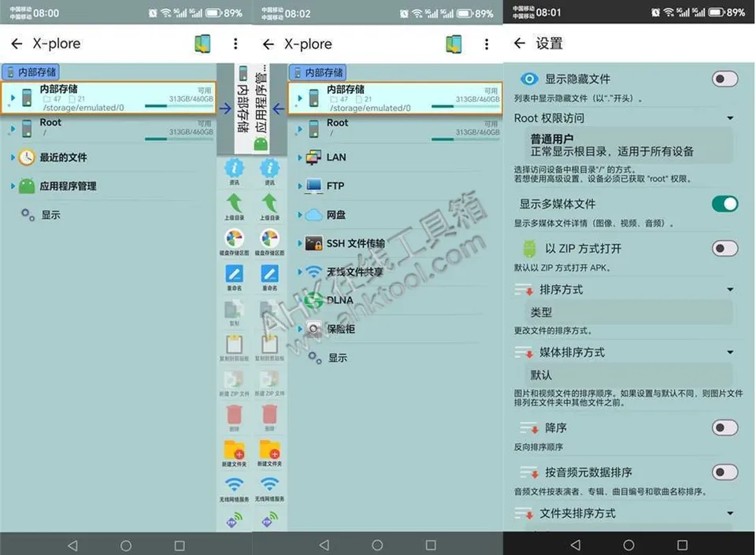The image size is (756, 555).
Task: Open the DLNA entry
Action: [x=395, y=300]
